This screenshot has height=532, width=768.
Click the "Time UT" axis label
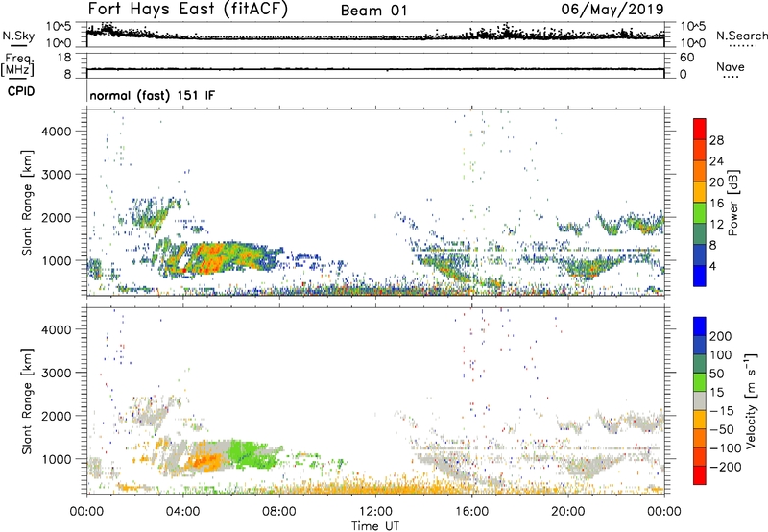[x=375, y=526]
